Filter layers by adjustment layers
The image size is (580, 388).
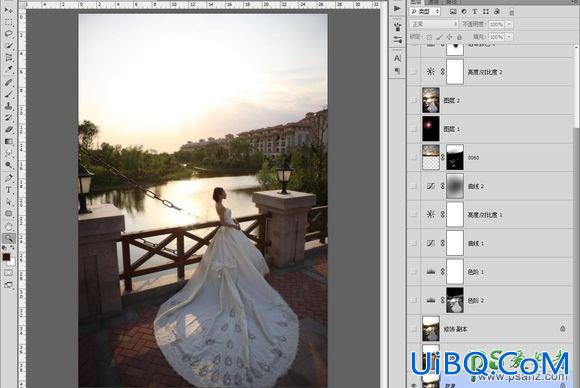pyautogui.click(x=464, y=12)
